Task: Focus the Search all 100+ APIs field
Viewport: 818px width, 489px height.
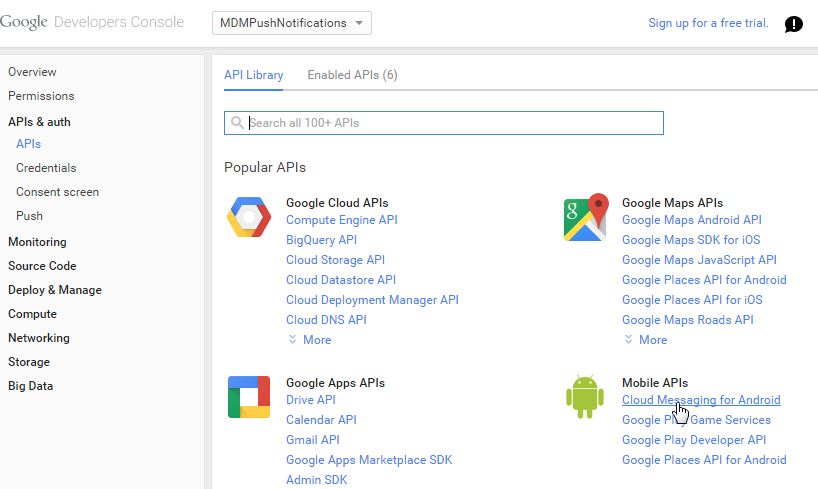Action: coord(444,123)
